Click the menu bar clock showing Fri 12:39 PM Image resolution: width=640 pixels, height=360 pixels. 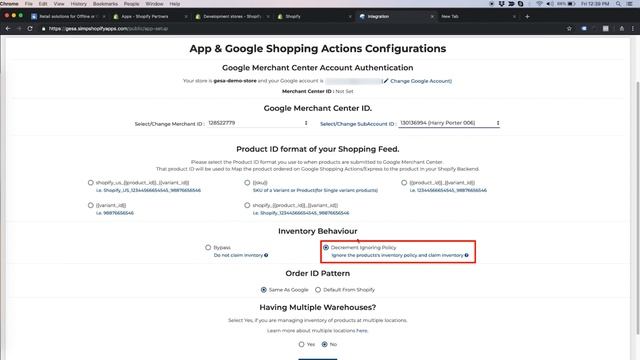595,4
